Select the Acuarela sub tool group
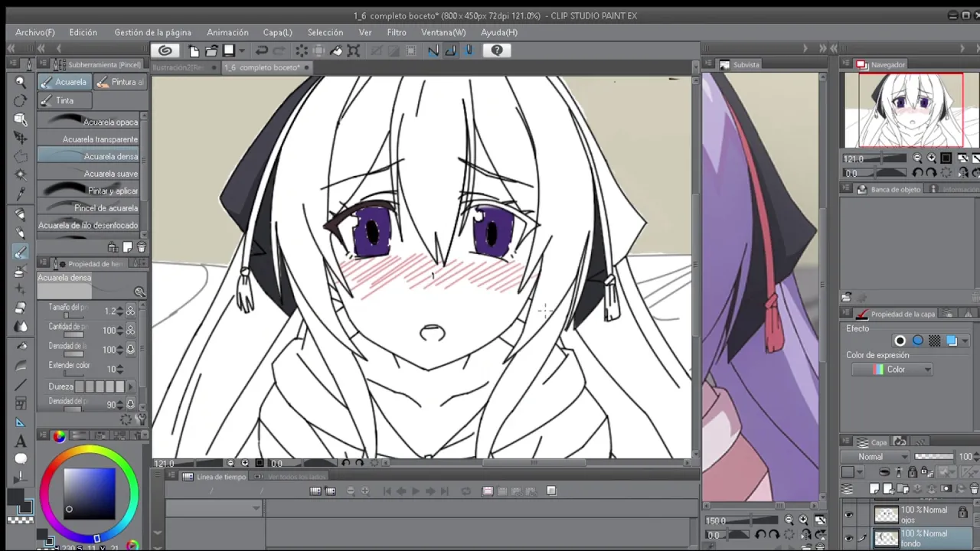 (x=64, y=82)
